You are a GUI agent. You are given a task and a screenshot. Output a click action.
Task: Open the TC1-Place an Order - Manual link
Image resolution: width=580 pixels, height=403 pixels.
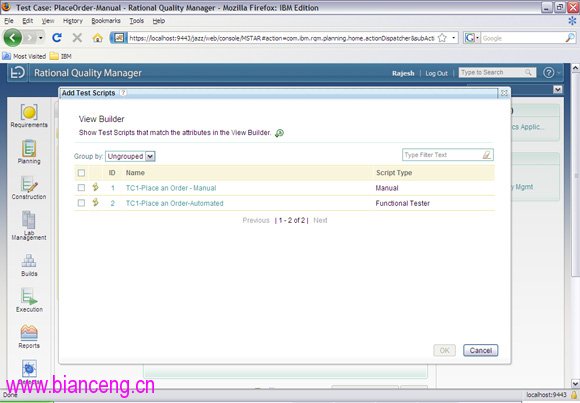pos(171,188)
